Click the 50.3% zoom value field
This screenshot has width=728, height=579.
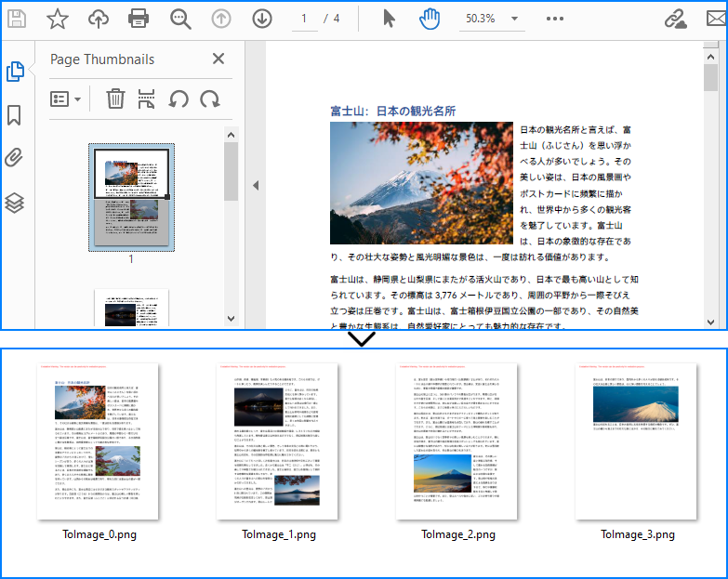(x=481, y=19)
